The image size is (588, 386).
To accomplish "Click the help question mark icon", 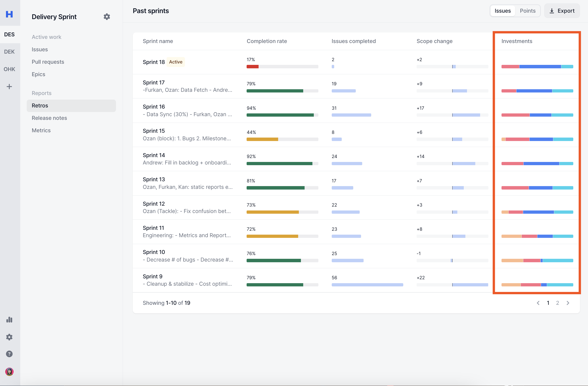I will click(9, 354).
